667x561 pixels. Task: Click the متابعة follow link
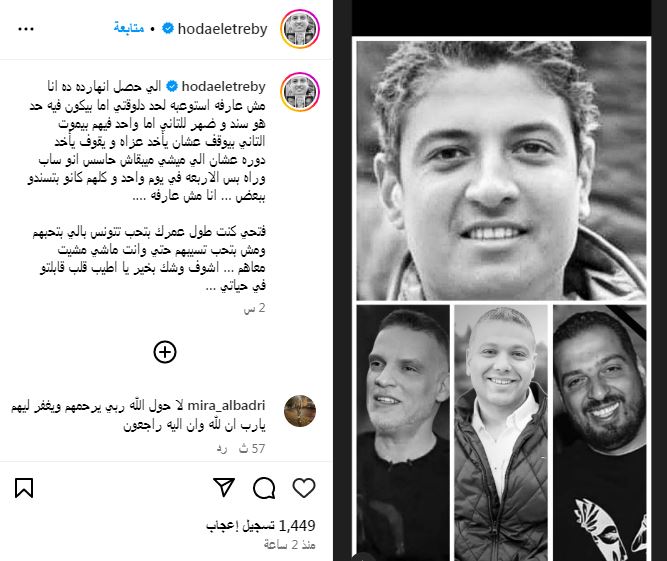tap(129, 28)
